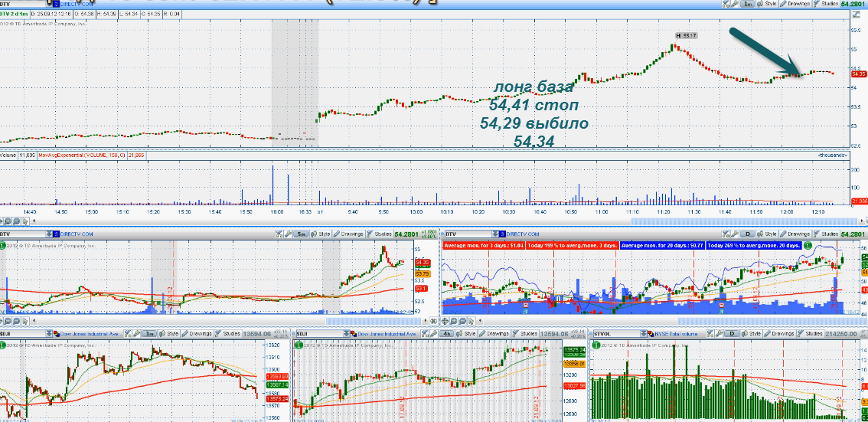Click share/tools icon in DTV 5m chart header
Viewport: 868px width, 422px height.
click(x=279, y=234)
